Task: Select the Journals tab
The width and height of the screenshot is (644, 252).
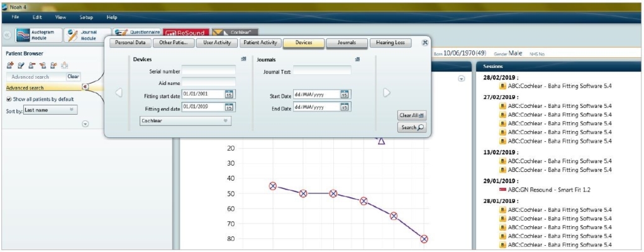Action: coord(347,43)
